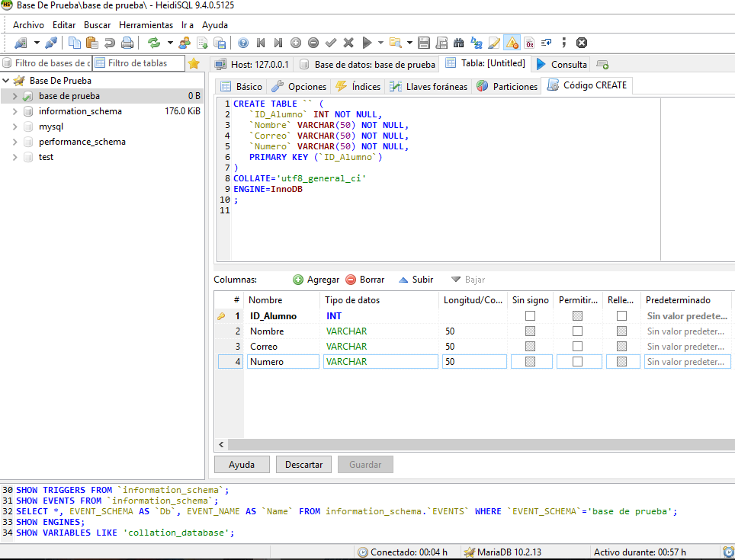735x560 pixels.
Task: Toggle allow NULL checkbox for Nombre
Action: 577,331
